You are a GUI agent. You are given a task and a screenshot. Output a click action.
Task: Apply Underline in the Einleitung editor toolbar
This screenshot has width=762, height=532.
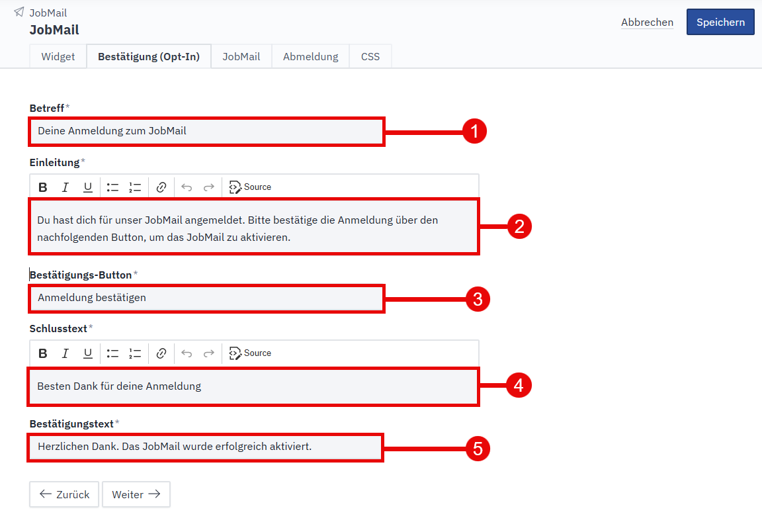coord(87,187)
